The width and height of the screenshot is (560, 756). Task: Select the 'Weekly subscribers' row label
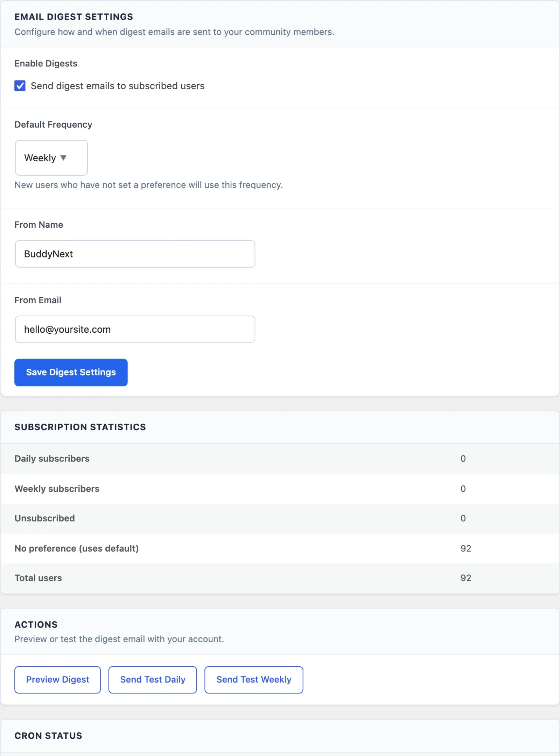coord(57,489)
